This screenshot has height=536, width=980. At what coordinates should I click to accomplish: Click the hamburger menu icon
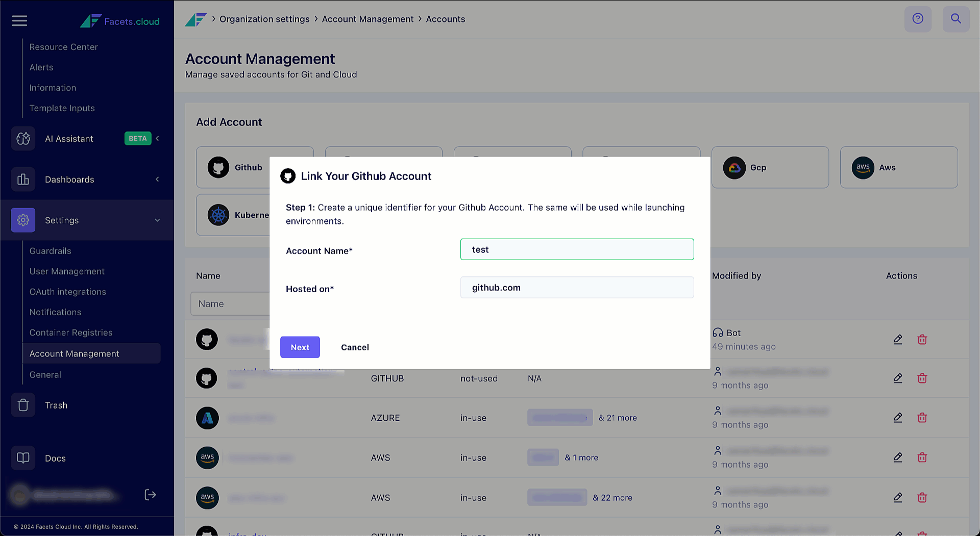point(19,21)
